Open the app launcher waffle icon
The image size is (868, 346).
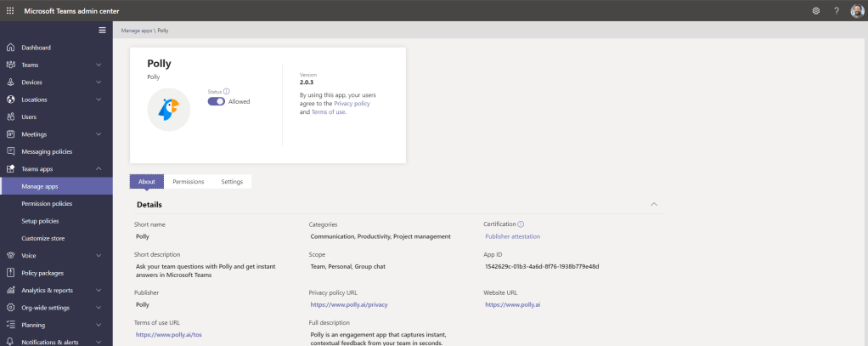[10, 10]
